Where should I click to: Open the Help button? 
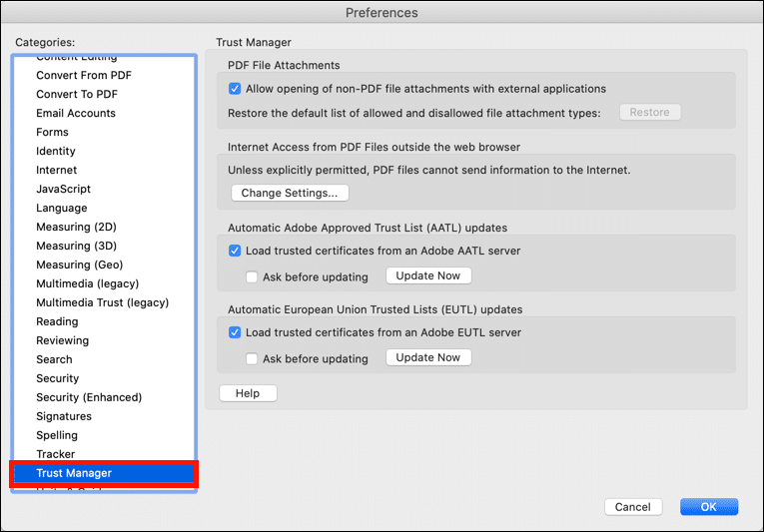point(248,393)
